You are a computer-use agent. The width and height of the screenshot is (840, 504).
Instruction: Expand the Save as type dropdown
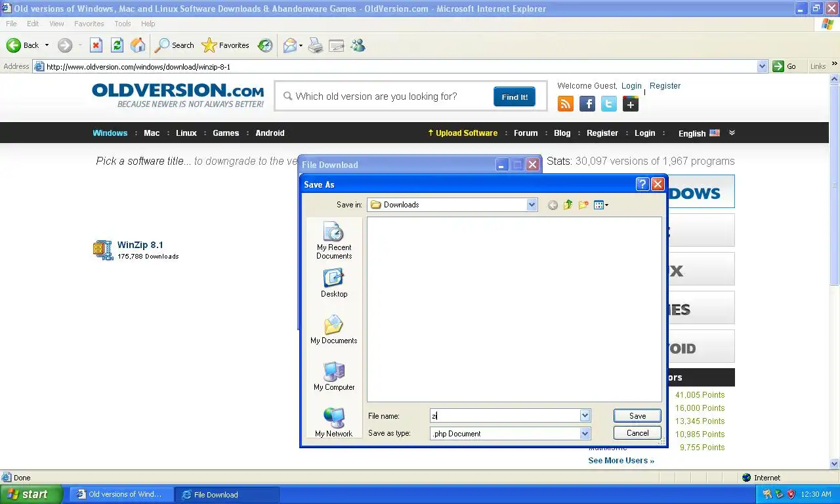point(585,433)
